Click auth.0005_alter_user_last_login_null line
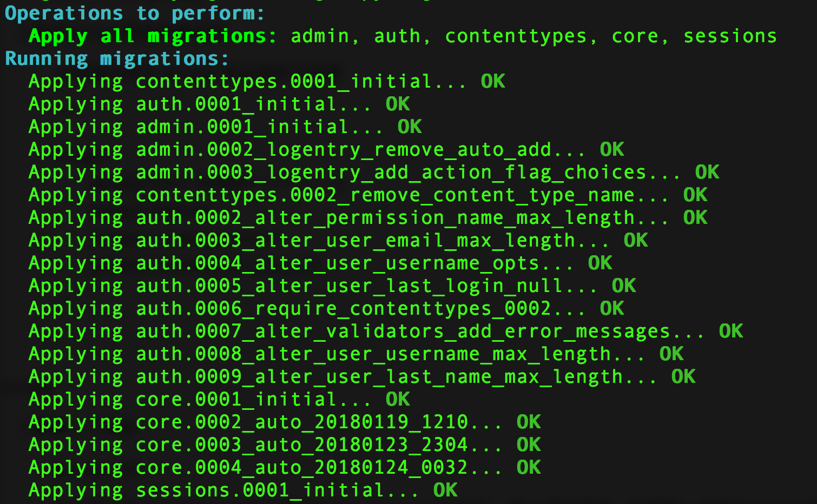This screenshot has height=504, width=817. [x=333, y=286]
